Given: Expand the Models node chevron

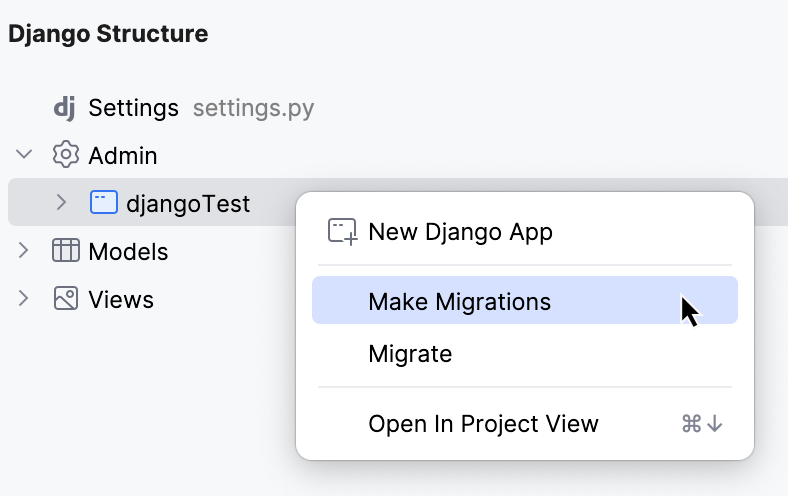Looking at the screenshot, I should coord(24,251).
